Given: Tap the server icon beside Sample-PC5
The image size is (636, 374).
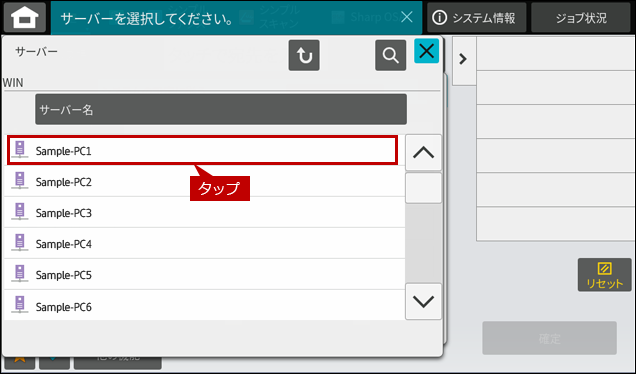Looking at the screenshot, I should coord(20,273).
